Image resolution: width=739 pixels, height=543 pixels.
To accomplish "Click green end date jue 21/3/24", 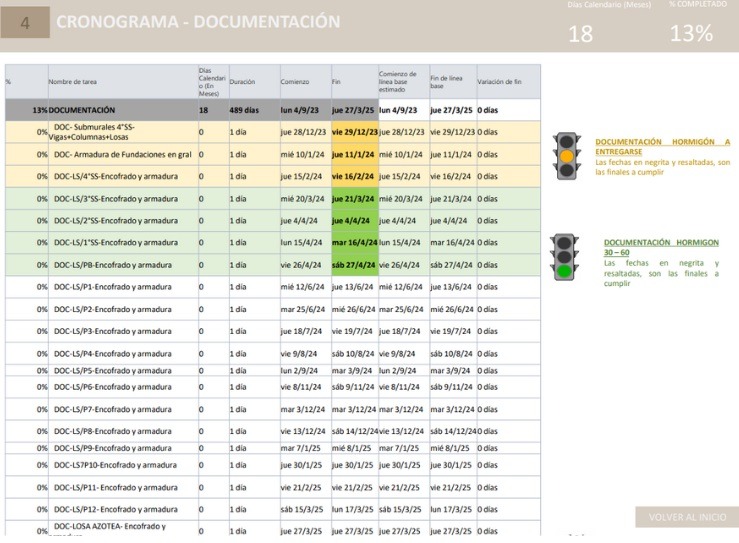I will pyautogui.click(x=355, y=199).
